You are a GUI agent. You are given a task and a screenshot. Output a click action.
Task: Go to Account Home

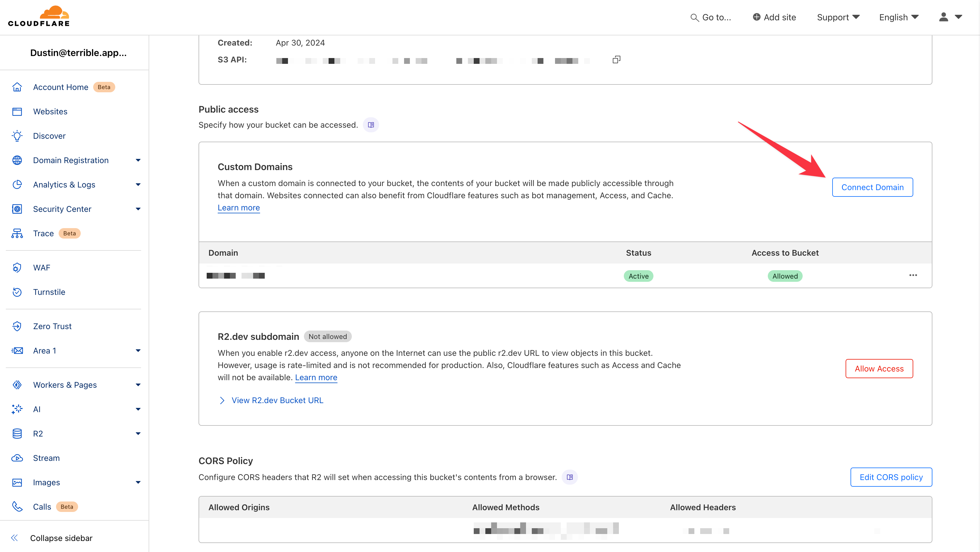pyautogui.click(x=60, y=87)
